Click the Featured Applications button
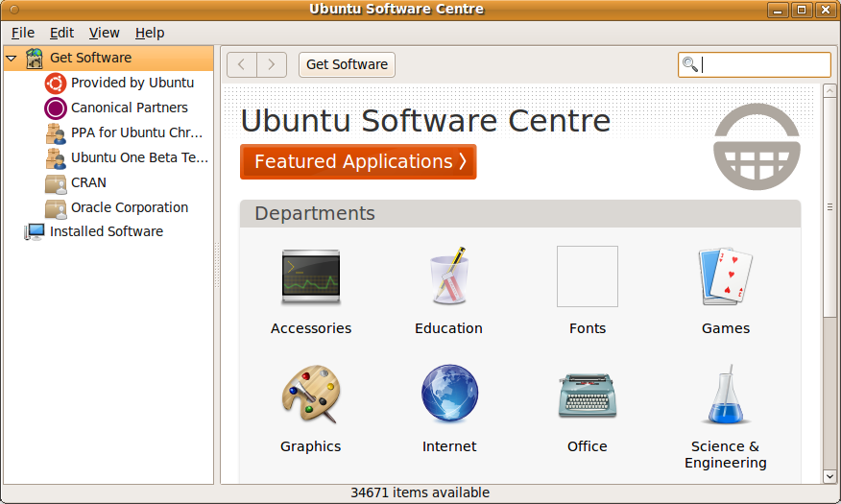Screen dimensions: 841x504 pos(358,161)
